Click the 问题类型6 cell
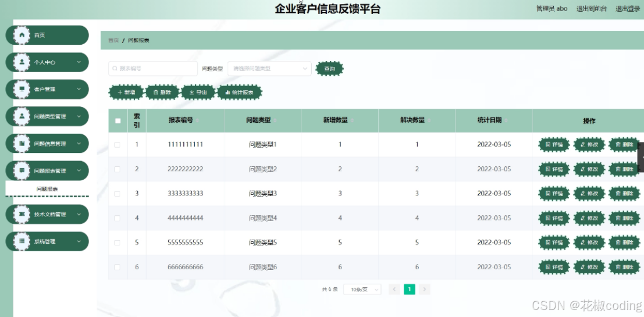 [x=263, y=268]
